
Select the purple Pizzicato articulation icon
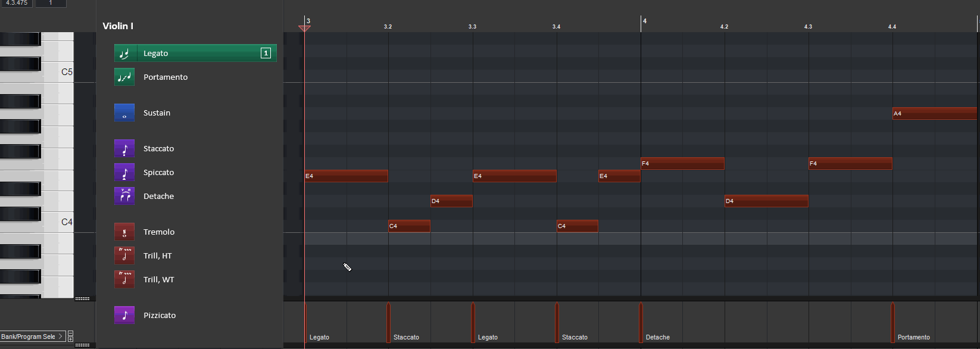point(124,315)
